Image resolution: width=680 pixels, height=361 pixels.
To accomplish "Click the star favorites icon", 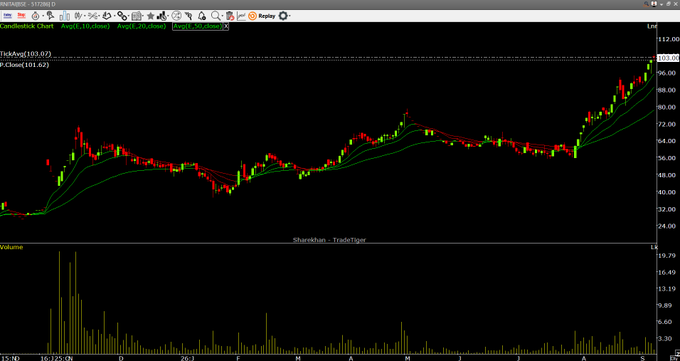I will point(150,16).
